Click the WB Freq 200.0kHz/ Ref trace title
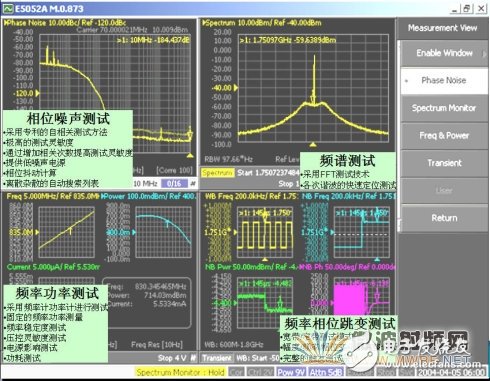 tap(251, 196)
